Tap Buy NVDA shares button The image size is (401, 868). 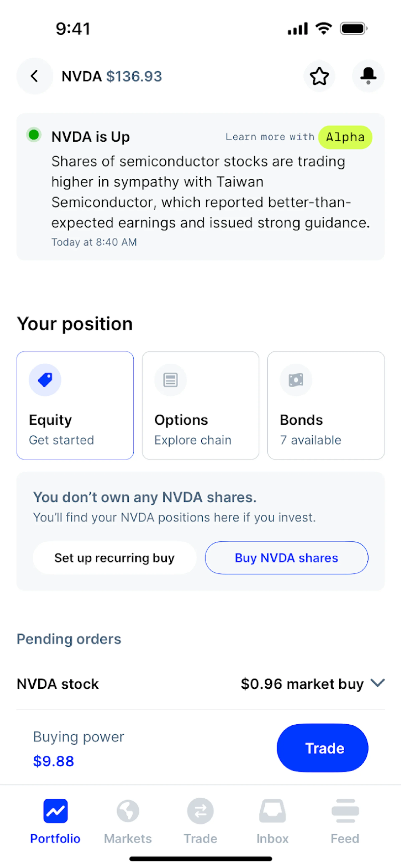coord(286,558)
